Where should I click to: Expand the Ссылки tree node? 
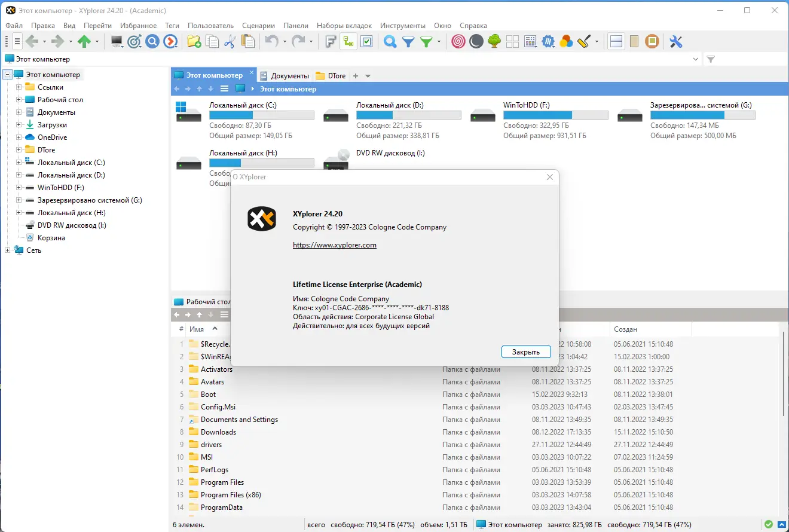[x=19, y=87]
